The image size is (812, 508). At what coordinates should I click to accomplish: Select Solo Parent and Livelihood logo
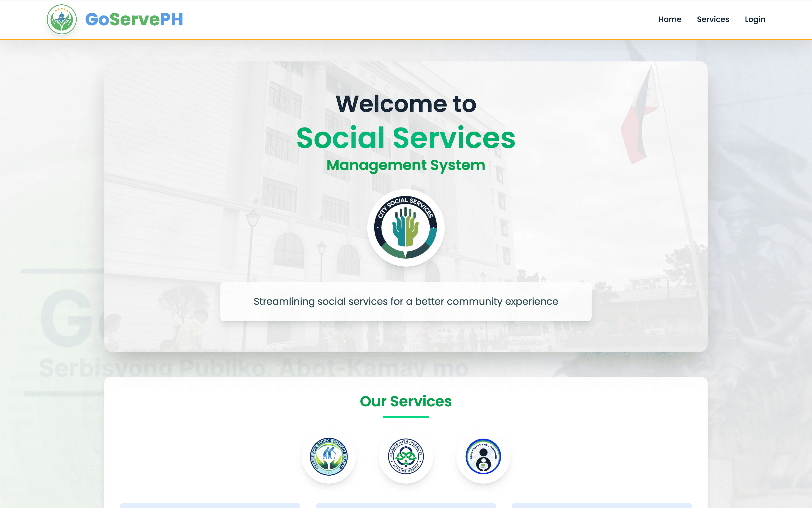pos(483,456)
